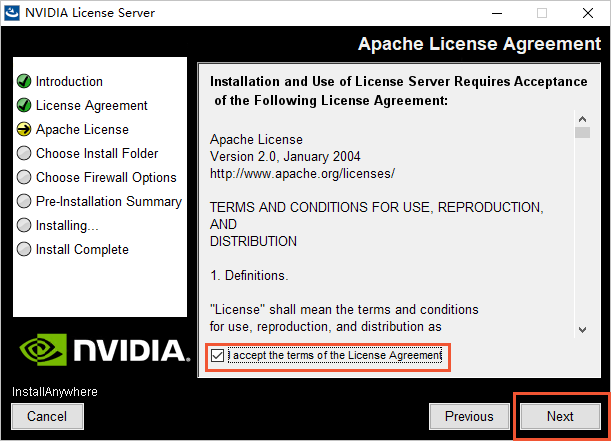Viewport: 611px width, 441px height.
Task: Click the gray circle beside Choose Firewall Options
Action: pyautogui.click(x=24, y=177)
